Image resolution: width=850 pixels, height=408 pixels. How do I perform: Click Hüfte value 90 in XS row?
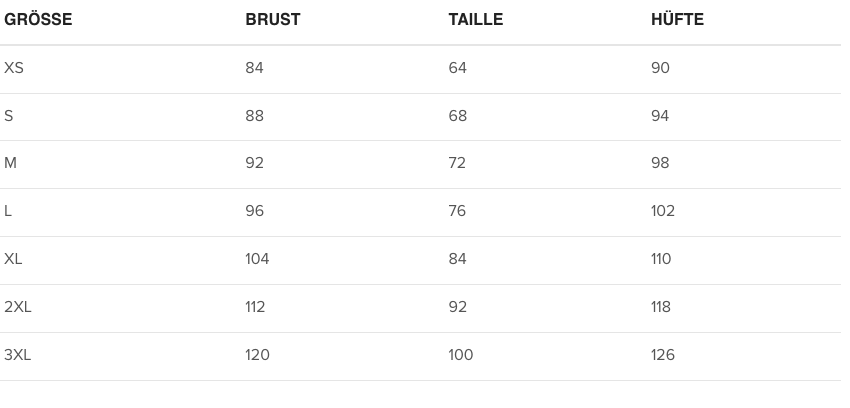coord(660,68)
